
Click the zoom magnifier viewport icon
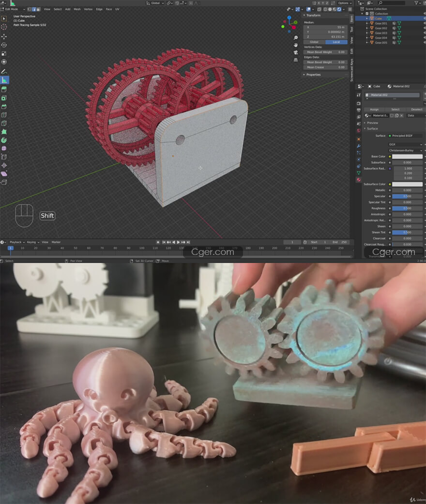point(296,38)
